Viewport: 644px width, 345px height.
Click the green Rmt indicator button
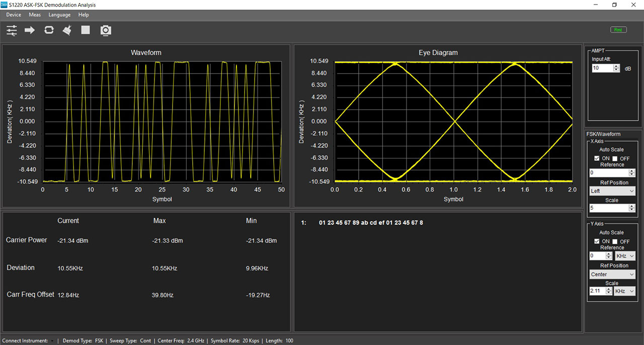(x=618, y=29)
